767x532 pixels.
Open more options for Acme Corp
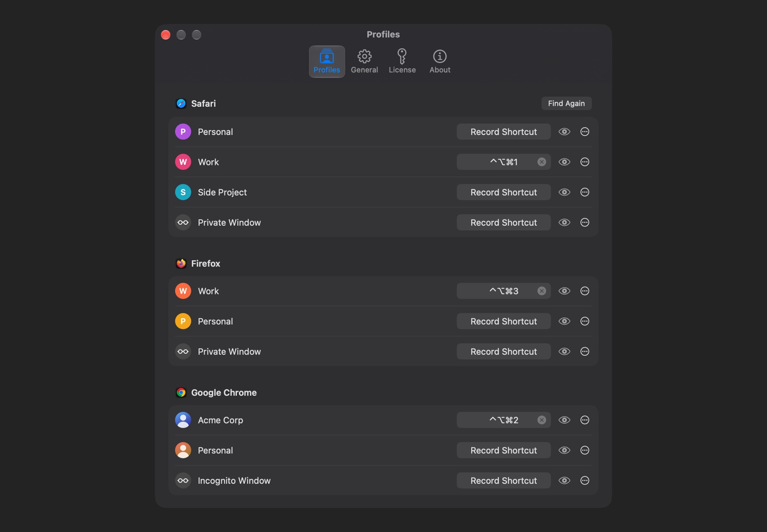point(585,420)
